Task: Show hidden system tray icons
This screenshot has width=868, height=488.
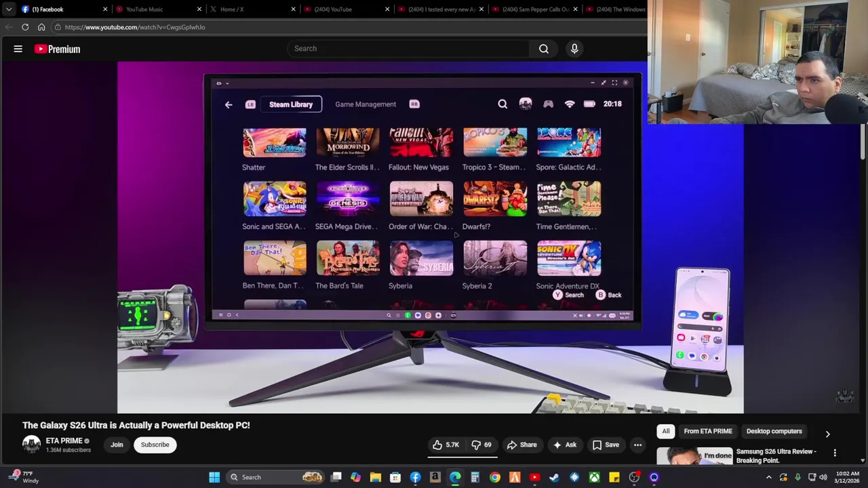Action: [x=768, y=477]
